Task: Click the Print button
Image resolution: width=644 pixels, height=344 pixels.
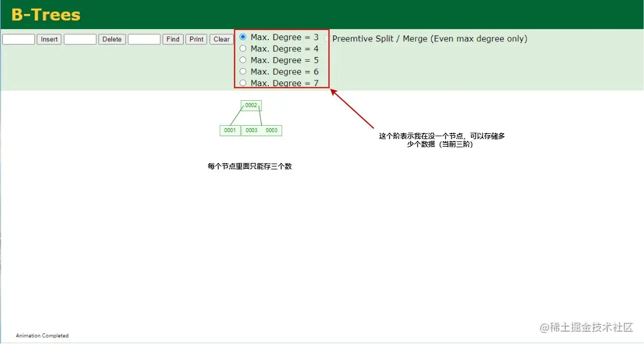Action: [196, 39]
